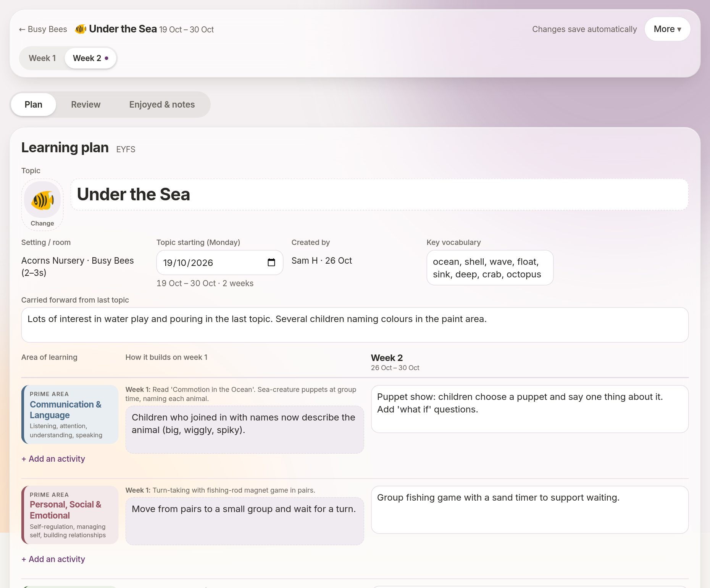Image resolution: width=710 pixels, height=588 pixels.
Task: Edit the Group fishing game activity box
Action: 529,510
